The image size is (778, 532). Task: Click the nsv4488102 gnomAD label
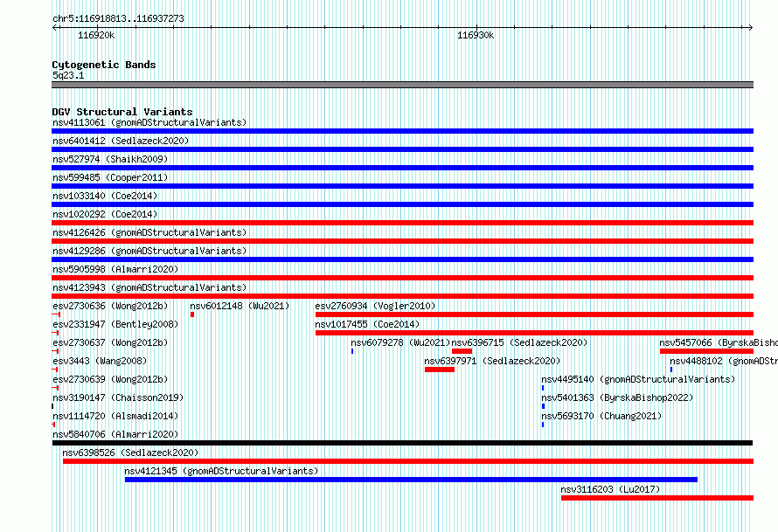(x=724, y=361)
